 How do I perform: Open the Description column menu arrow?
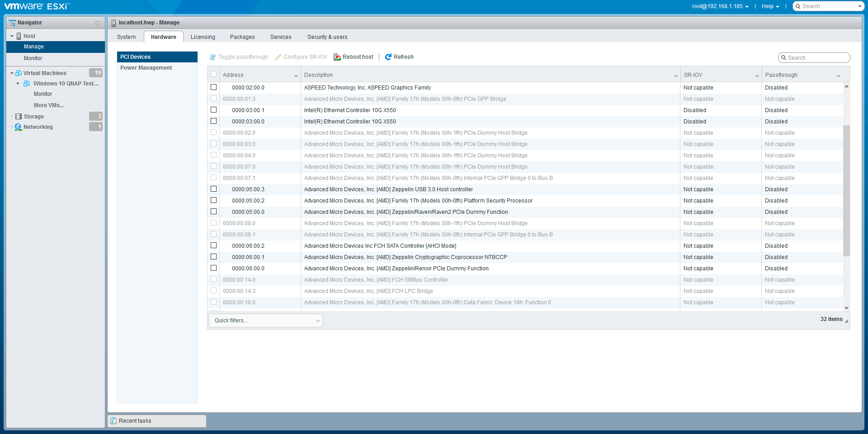676,75
